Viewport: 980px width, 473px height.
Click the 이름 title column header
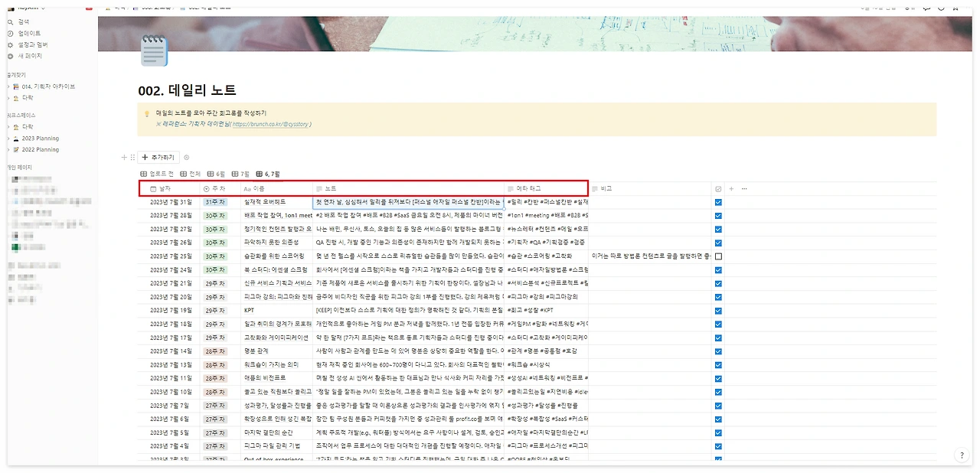pyautogui.click(x=276, y=188)
